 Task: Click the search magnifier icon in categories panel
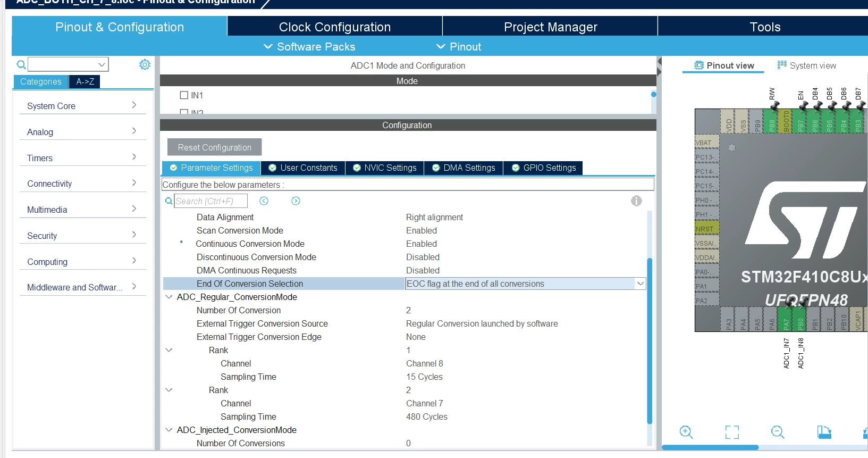click(21, 65)
